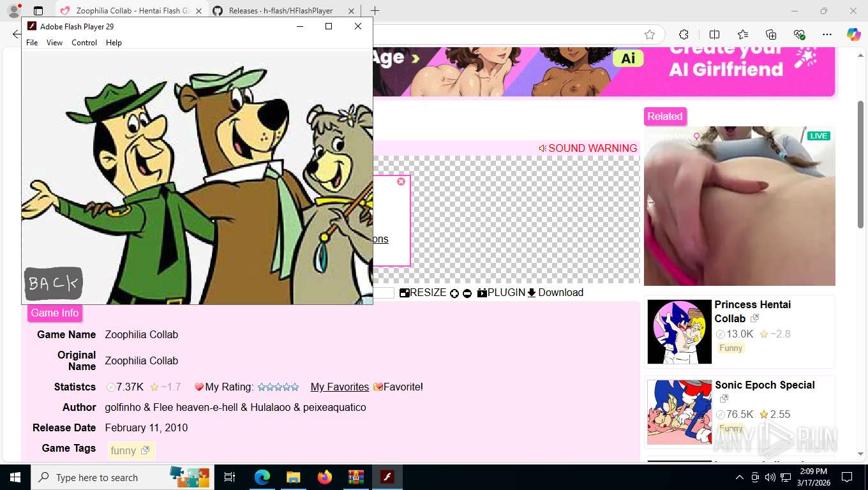Viewport: 868px width, 490px height.
Task: Open the View menu in Flash Player
Action: [x=55, y=43]
